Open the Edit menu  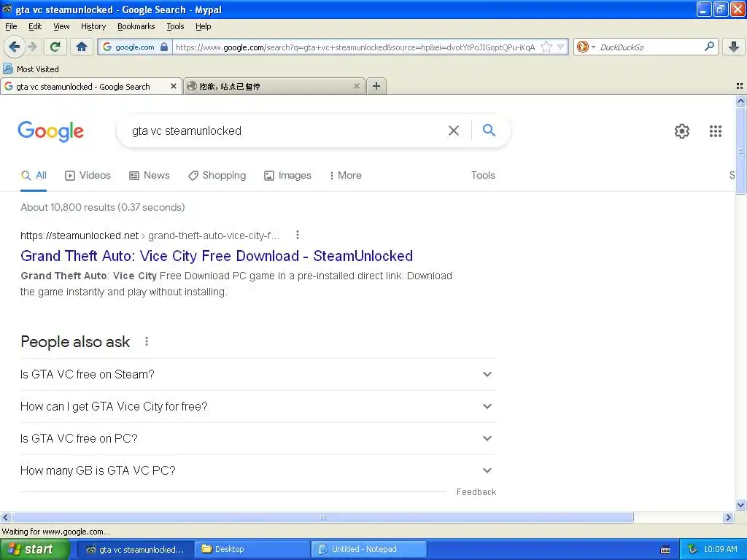point(35,26)
